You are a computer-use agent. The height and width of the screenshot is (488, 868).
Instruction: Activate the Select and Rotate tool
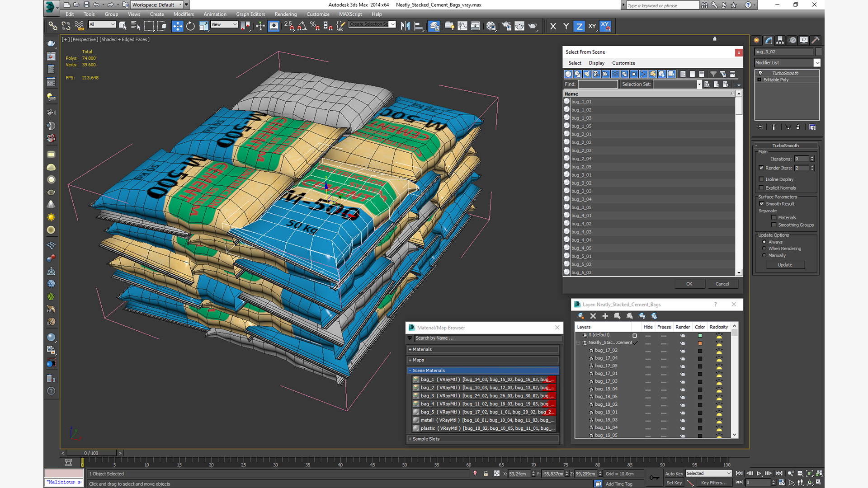click(x=190, y=26)
